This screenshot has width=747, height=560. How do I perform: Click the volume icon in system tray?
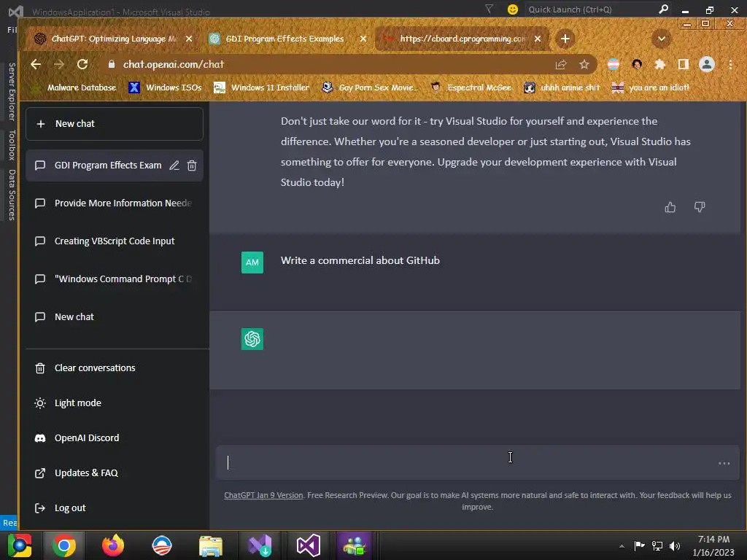(x=675, y=546)
